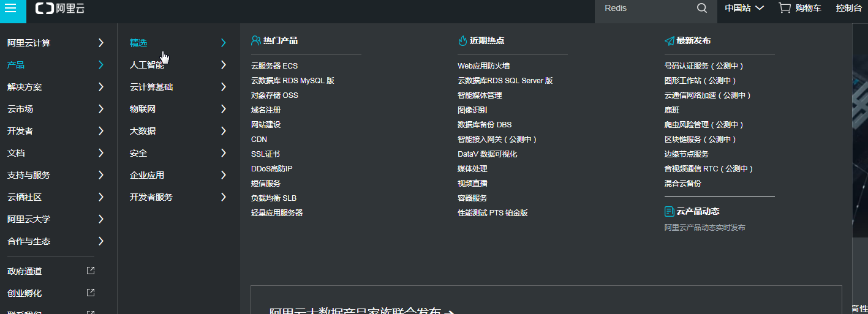Viewport: 868px width, 314px height.
Task: Open 云产品动态 heading link
Action: coord(698,211)
